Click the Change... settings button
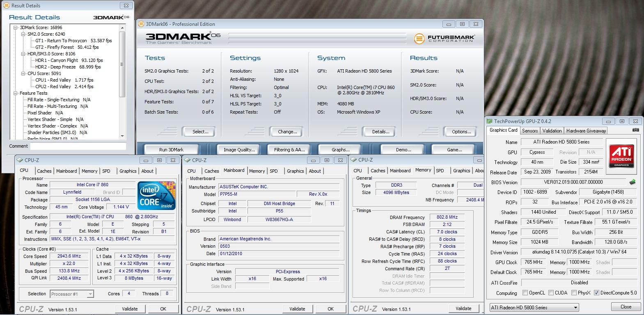 [287, 132]
